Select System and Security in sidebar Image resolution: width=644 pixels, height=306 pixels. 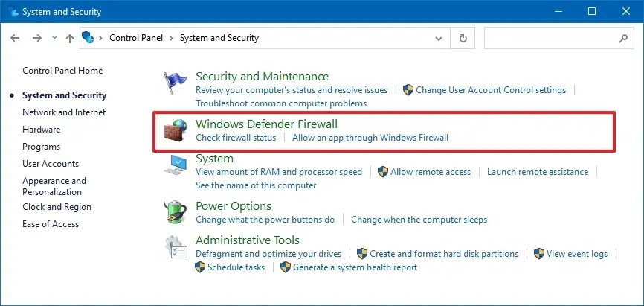(x=64, y=95)
